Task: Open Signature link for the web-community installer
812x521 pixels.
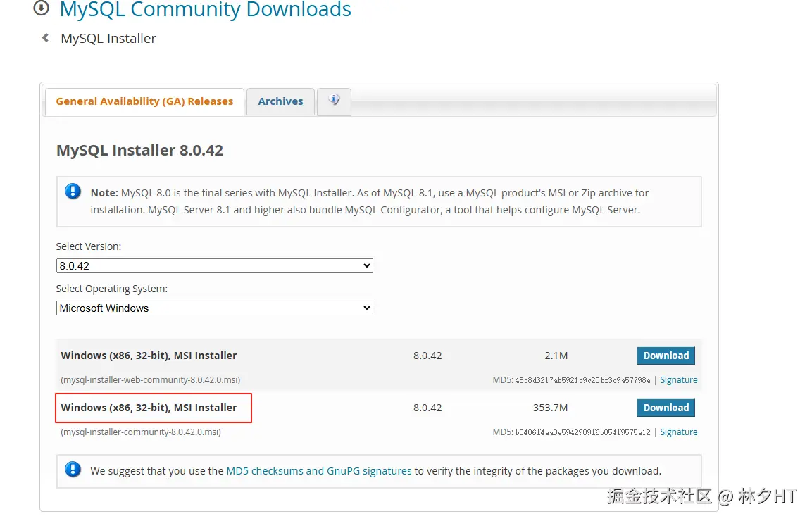Action: click(678, 380)
